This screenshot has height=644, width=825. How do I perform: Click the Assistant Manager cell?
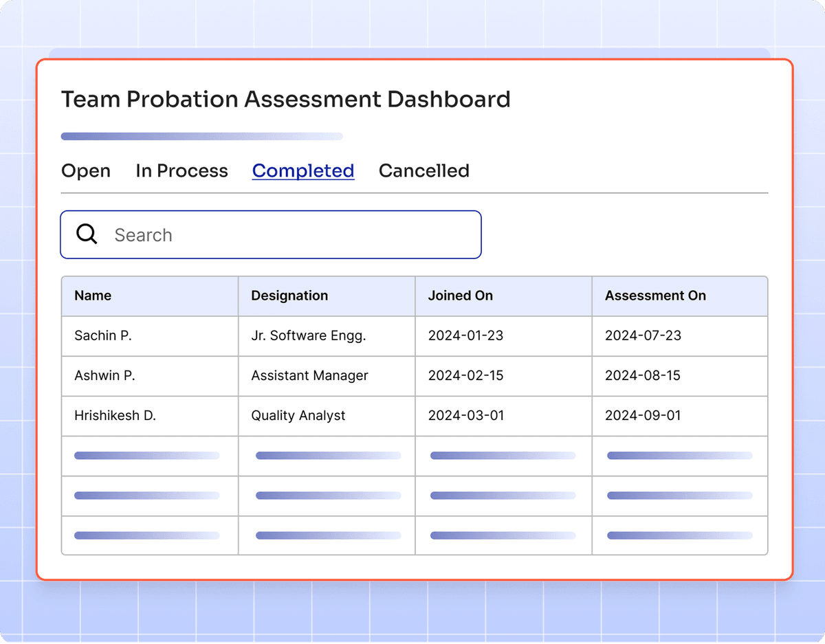point(327,376)
